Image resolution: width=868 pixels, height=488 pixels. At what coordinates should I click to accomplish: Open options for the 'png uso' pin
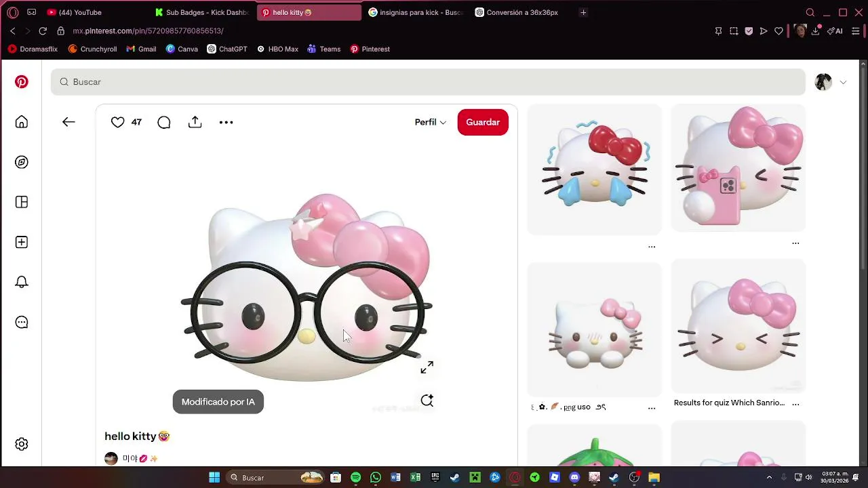(x=652, y=408)
